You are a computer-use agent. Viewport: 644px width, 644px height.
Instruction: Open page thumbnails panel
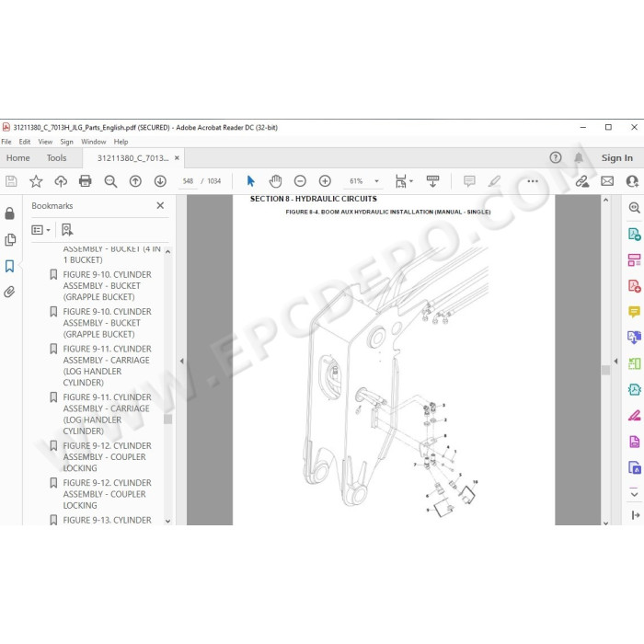point(10,240)
